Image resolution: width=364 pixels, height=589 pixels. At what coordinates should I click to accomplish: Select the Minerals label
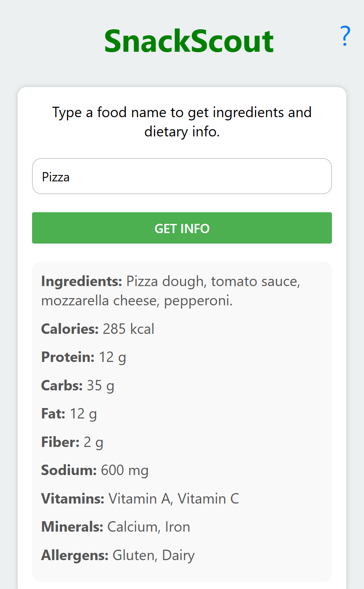point(72,527)
